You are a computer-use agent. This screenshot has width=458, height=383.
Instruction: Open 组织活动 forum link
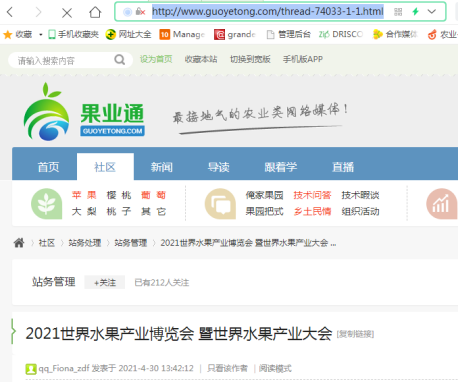[360, 211]
